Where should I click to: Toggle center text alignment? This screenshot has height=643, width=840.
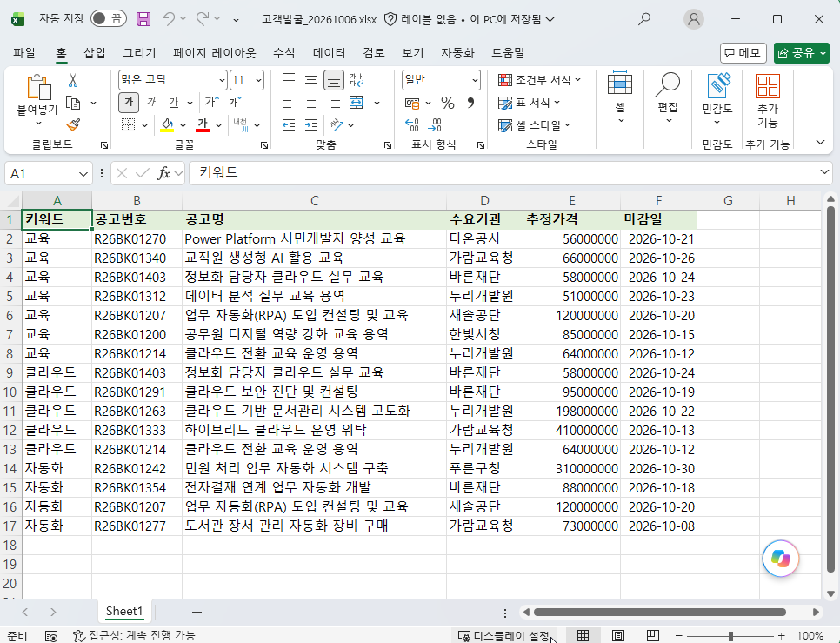[x=311, y=103]
